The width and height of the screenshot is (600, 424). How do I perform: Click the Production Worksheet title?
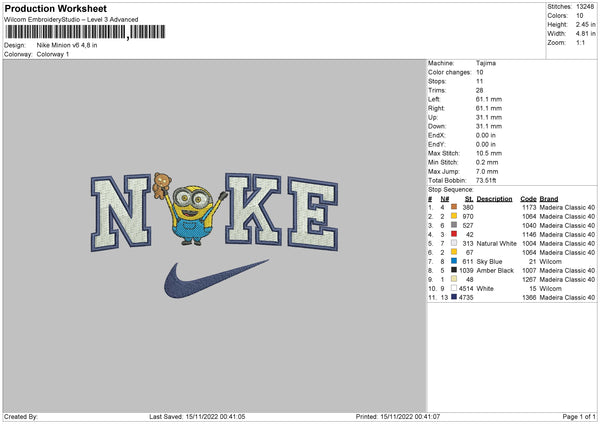pyautogui.click(x=55, y=8)
